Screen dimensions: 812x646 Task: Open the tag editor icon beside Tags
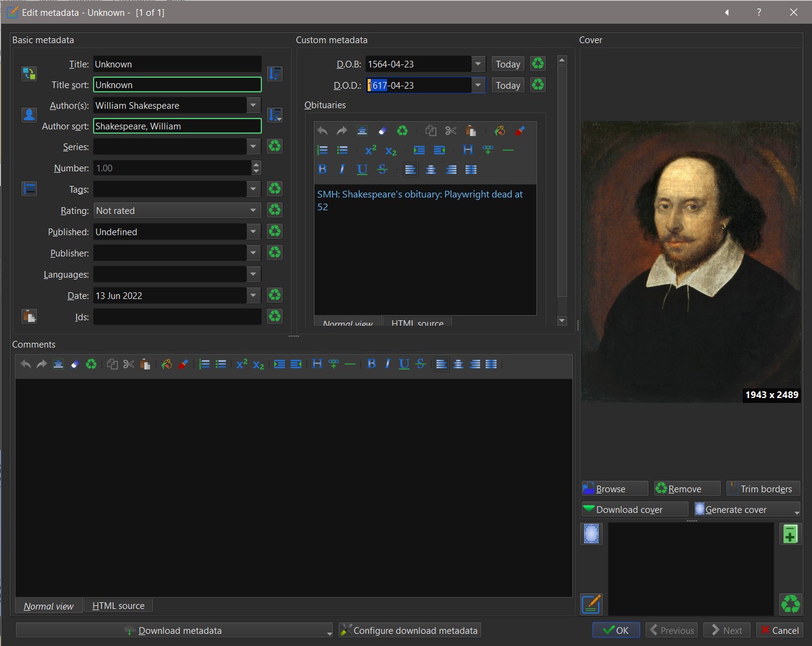[x=29, y=189]
